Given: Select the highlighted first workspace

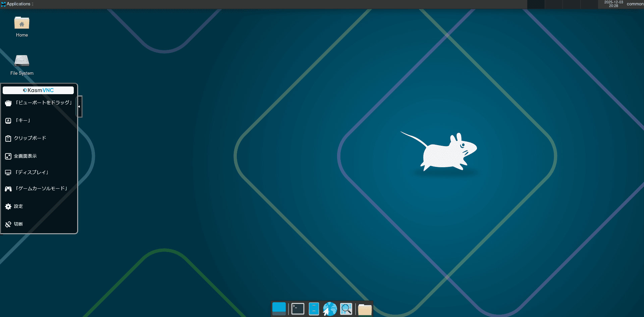Looking at the screenshot, I should 536,4.
